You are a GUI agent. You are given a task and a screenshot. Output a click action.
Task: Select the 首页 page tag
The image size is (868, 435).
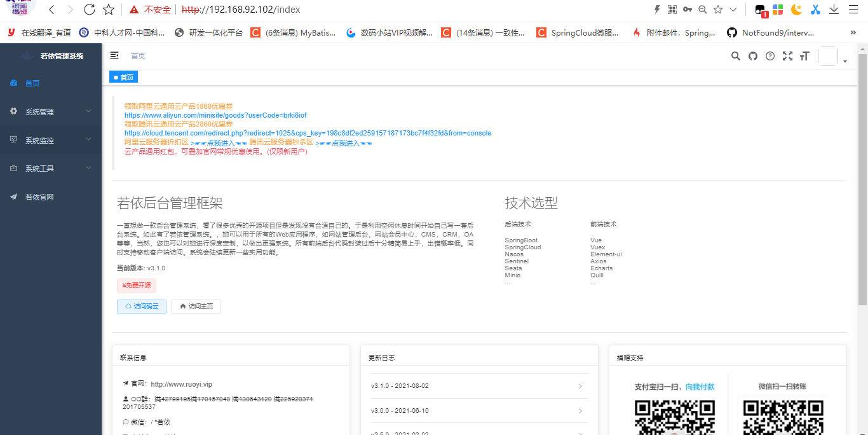[x=123, y=76]
